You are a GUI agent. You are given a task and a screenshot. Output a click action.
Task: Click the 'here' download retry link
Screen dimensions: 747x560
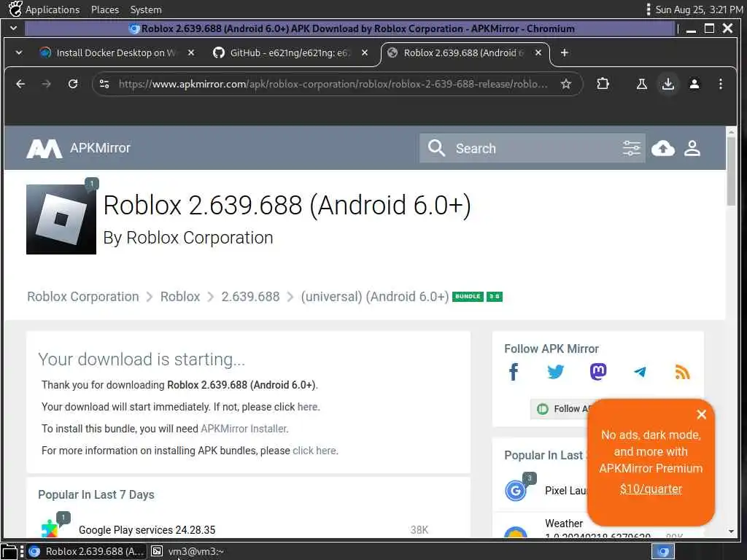(x=307, y=407)
